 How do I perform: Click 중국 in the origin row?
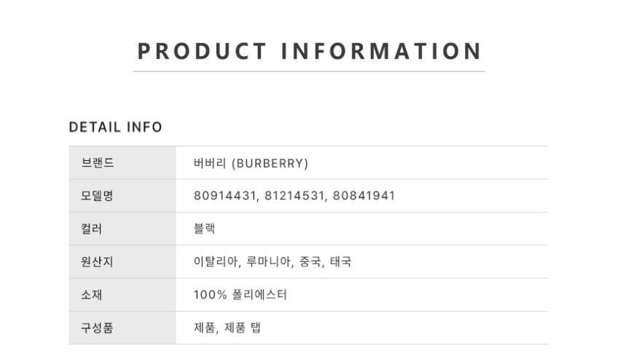coord(310,261)
